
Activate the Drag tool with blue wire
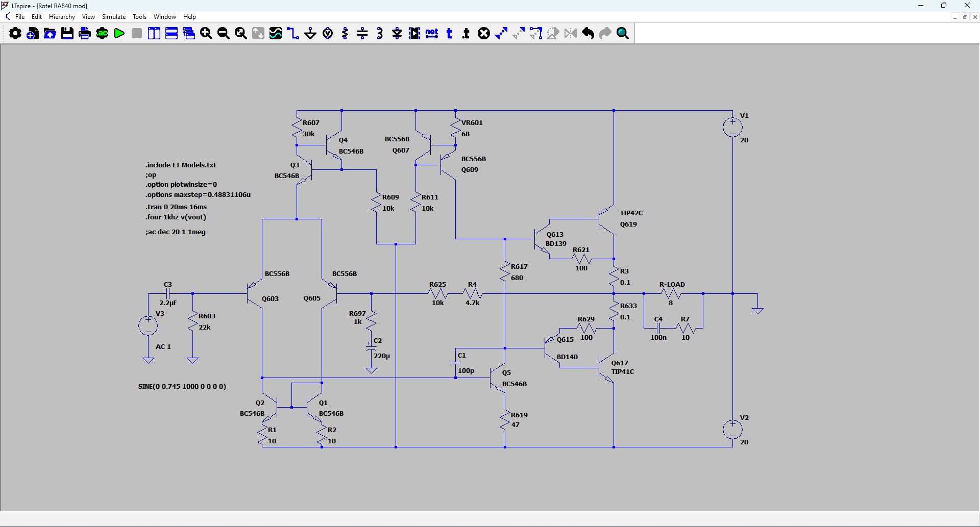click(536, 34)
